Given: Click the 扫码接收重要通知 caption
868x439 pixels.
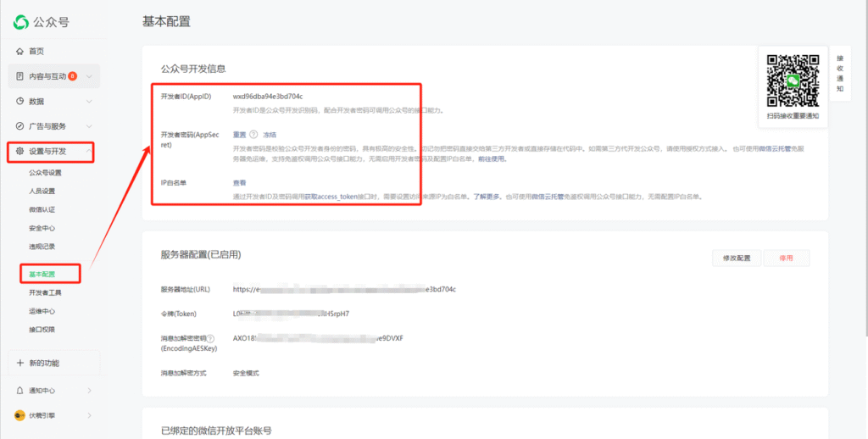Looking at the screenshot, I should pos(793,116).
